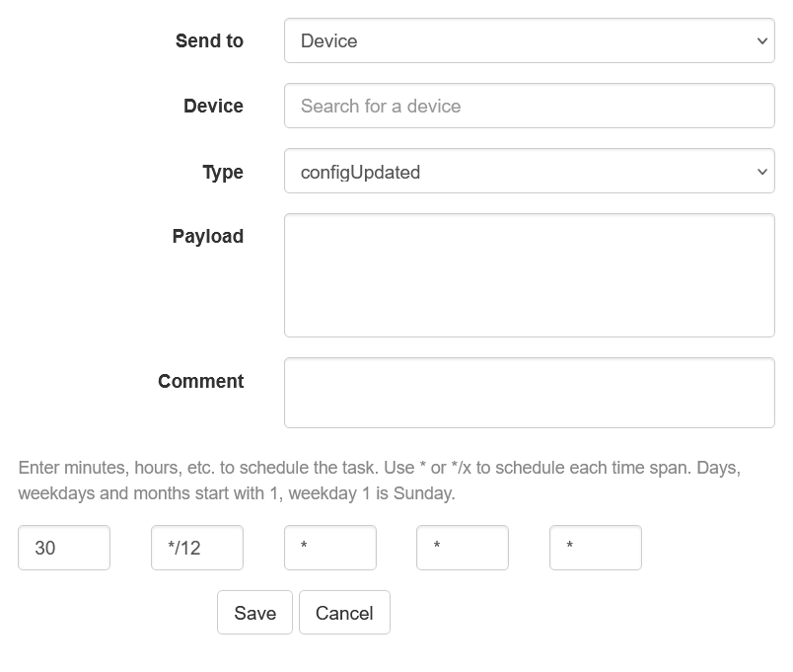Image resolution: width=793 pixels, height=672 pixels.
Task: Click the Comment label text
Action: [x=200, y=381]
